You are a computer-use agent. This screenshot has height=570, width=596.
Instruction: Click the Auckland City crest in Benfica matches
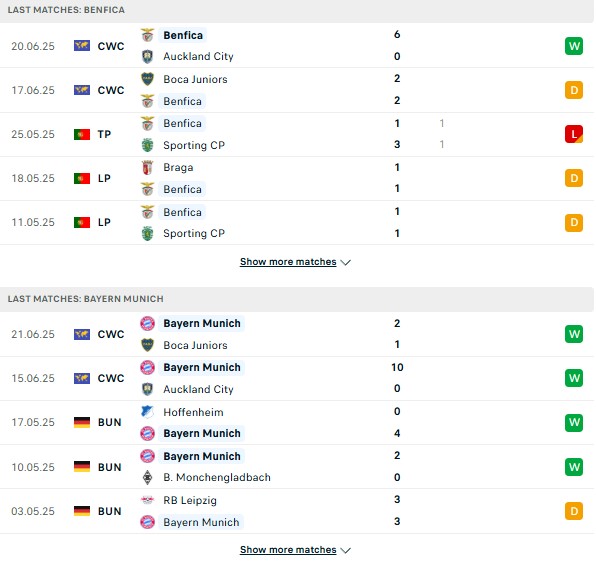click(147, 57)
